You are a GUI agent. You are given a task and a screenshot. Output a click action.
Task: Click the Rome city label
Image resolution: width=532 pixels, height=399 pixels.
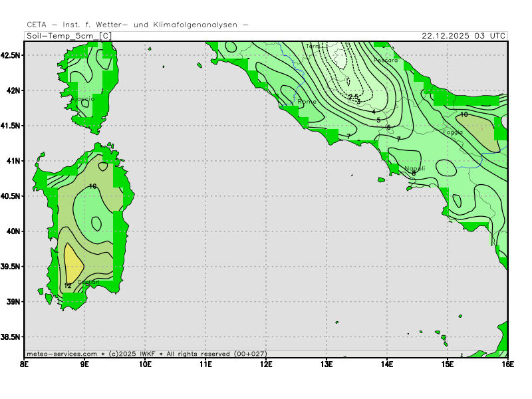click(x=307, y=102)
